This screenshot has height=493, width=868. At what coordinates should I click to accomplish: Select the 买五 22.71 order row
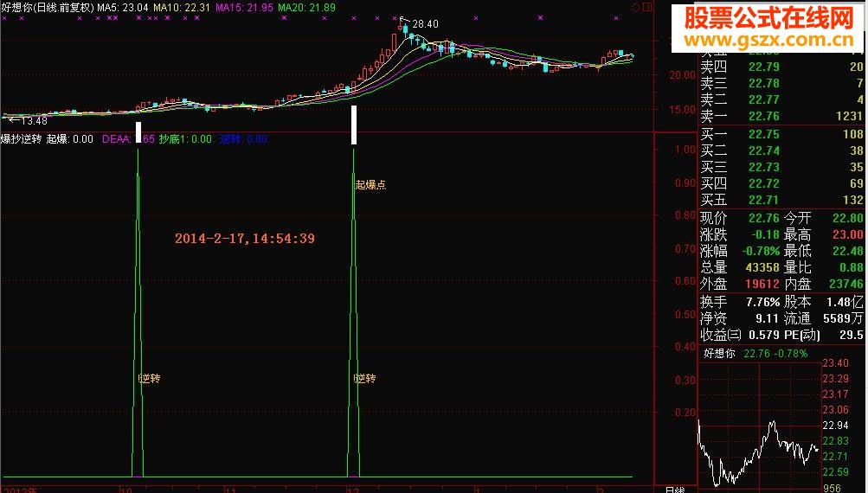pos(781,201)
